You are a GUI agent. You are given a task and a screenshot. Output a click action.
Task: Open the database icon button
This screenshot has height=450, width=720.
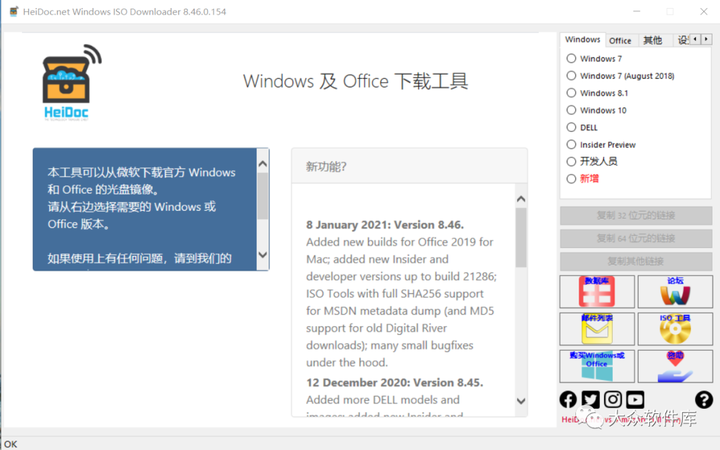coord(597,292)
